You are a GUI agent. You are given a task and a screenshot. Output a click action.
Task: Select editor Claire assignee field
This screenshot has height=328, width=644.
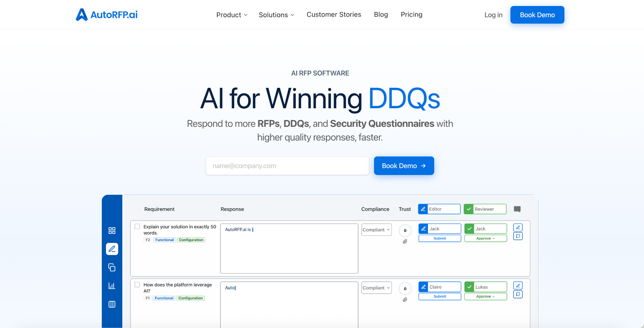[440, 287]
